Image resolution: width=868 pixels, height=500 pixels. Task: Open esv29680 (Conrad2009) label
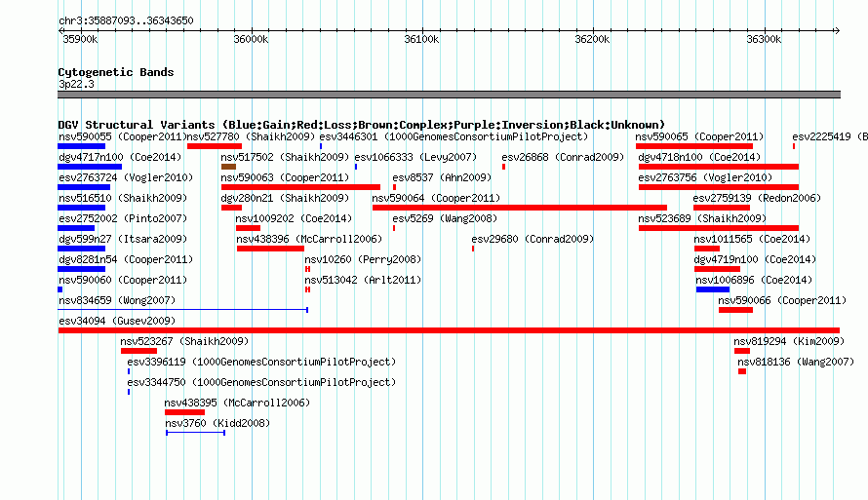tap(532, 239)
